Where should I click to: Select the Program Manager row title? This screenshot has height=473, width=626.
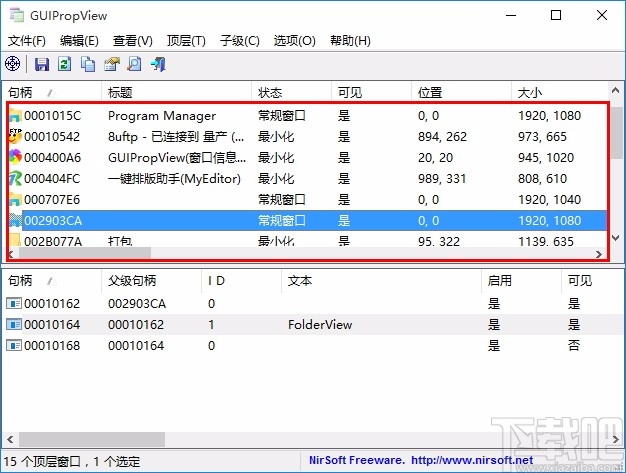tap(162, 116)
